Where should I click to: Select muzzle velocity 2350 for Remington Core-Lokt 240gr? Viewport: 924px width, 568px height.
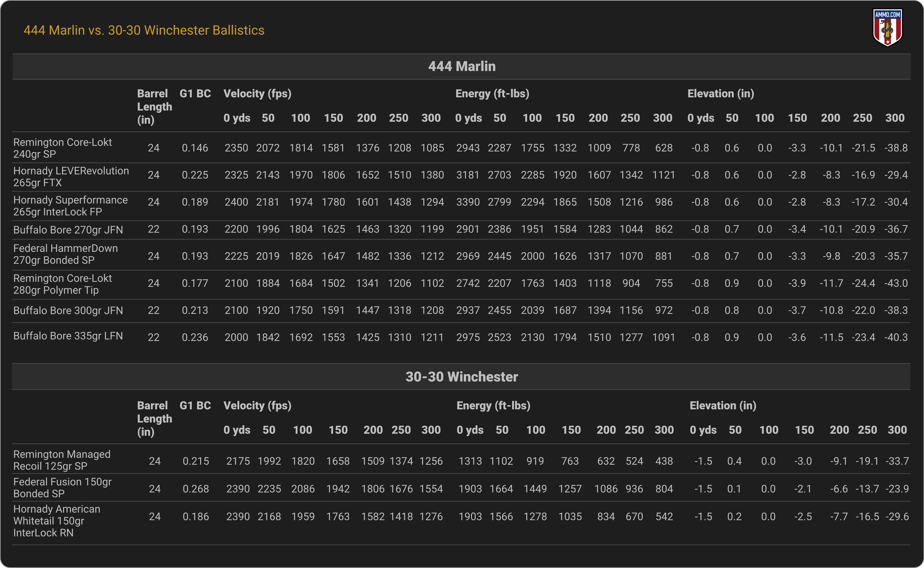(x=236, y=148)
